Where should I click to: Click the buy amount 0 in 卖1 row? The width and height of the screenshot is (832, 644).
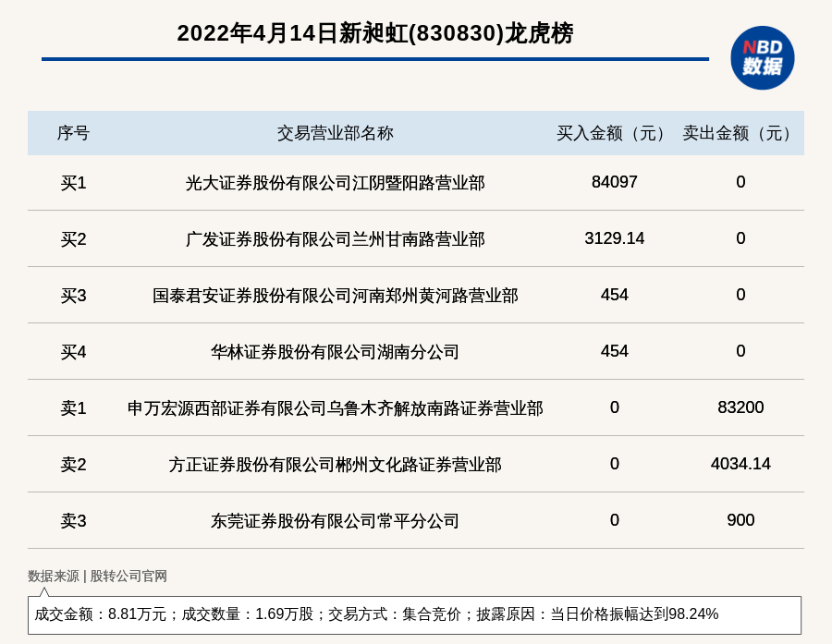pyautogui.click(x=615, y=407)
